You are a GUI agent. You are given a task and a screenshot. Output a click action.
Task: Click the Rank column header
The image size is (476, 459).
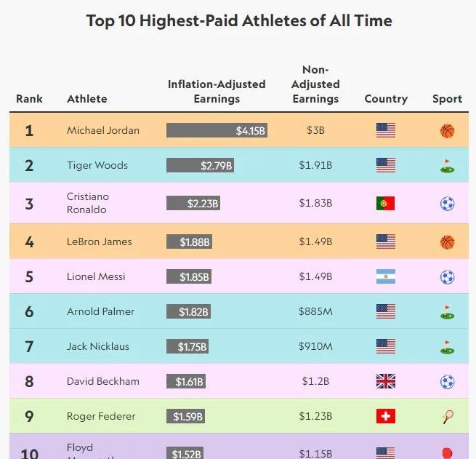pyautogui.click(x=29, y=99)
